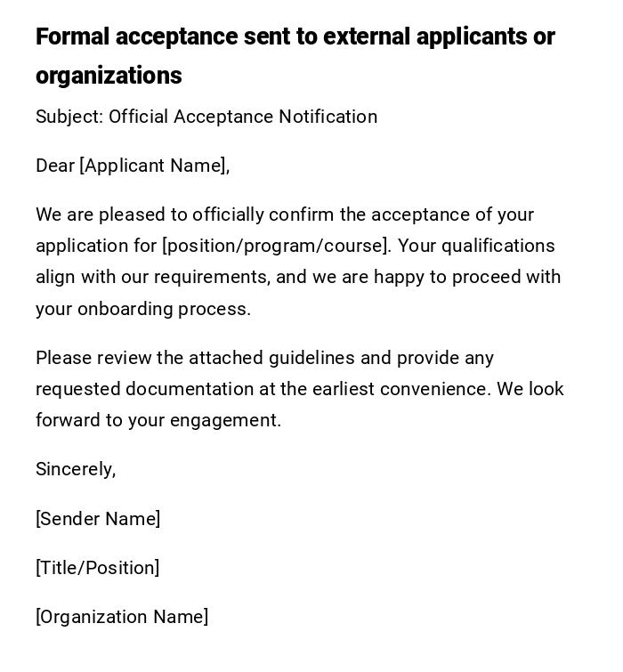Screen dimensions: 623x672
Task: Click the '[Applicant Name]' placeholder
Action: (154, 166)
